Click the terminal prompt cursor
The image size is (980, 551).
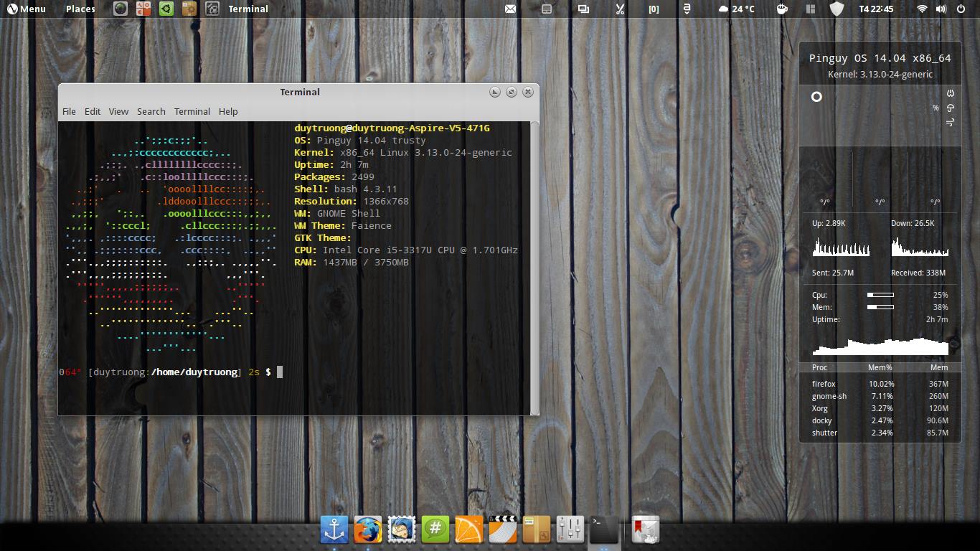click(x=280, y=372)
